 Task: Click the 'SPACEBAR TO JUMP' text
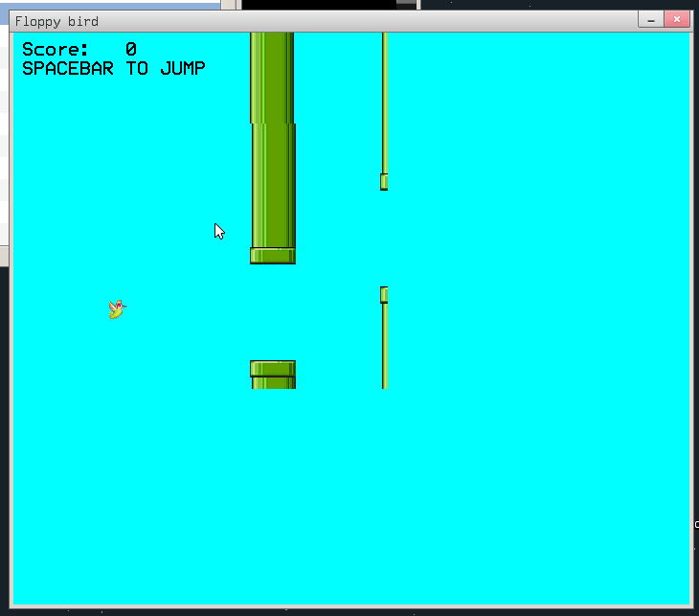pos(114,69)
